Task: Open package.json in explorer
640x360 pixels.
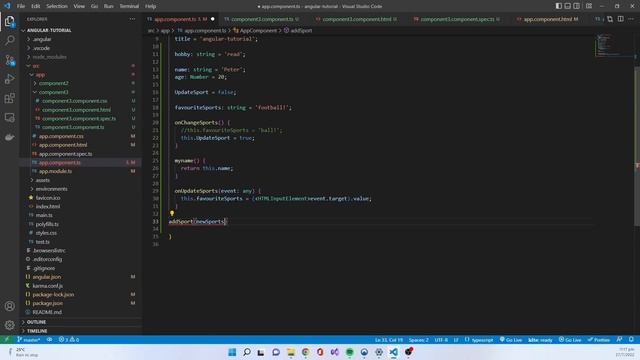Action: pos(48,303)
